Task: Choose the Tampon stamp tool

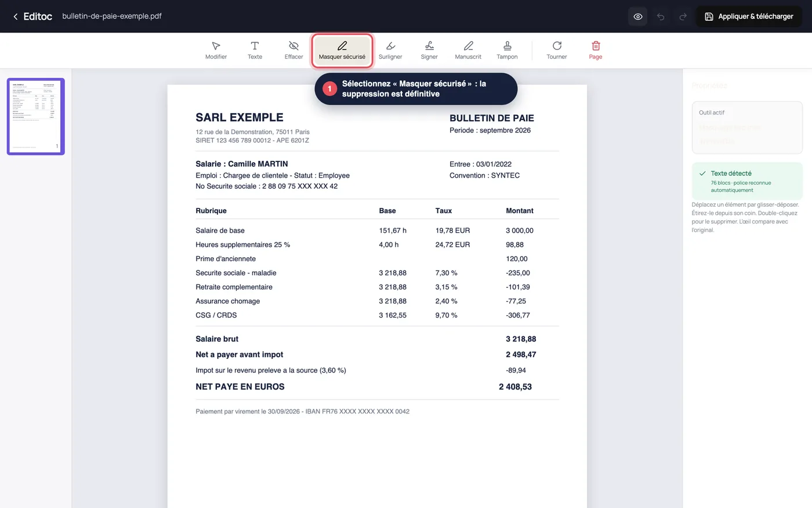Action: [x=507, y=51]
